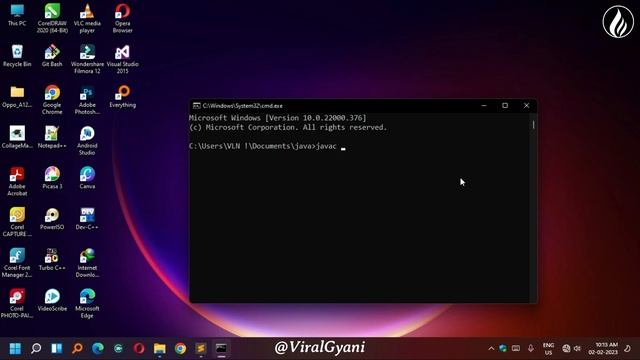This screenshot has width=640, height=360.
Task: Close the cmd.exe window
Action: pyautogui.click(x=527, y=106)
